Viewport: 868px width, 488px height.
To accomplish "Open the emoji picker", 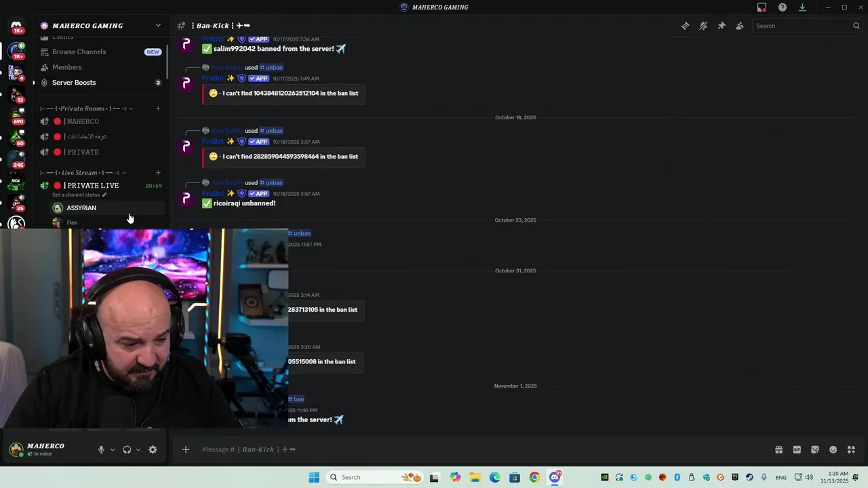I will coord(833,449).
